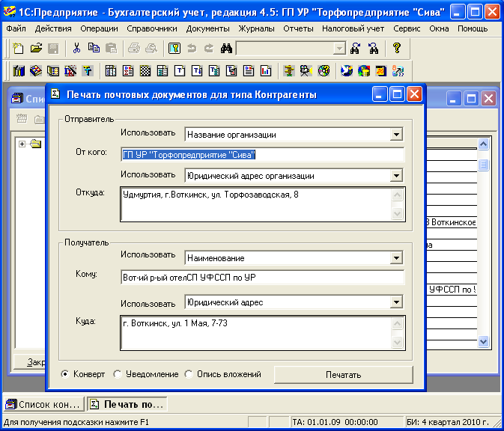Click the От кого sender name field
The image size is (504, 431).
point(263,155)
